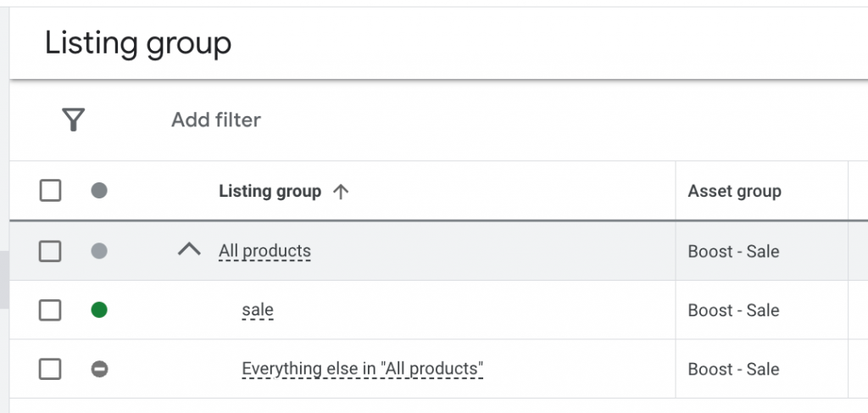Click the excluded status icon on last row
Viewport: 868px width, 413px height.
click(x=99, y=369)
